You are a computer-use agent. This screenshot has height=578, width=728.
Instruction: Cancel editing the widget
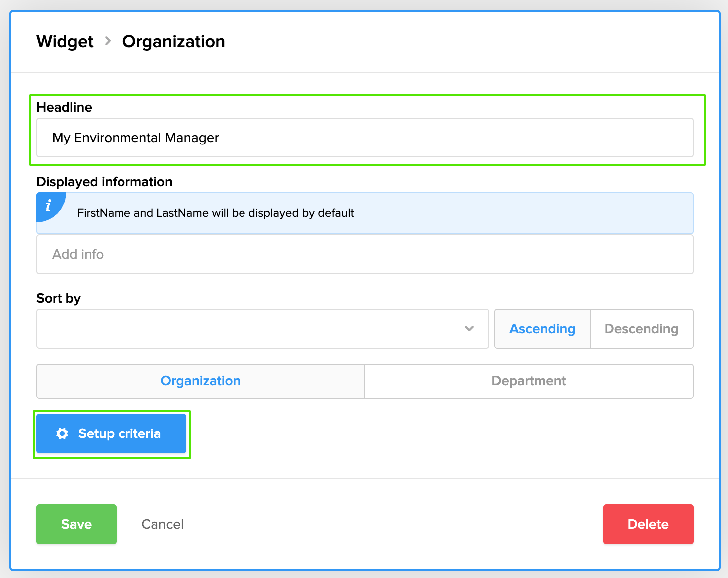pos(162,524)
